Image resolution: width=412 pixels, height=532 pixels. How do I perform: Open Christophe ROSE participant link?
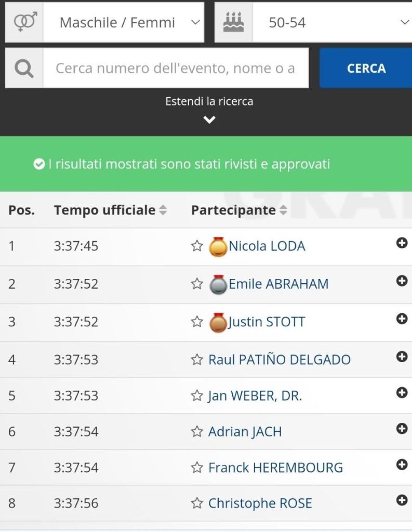pyautogui.click(x=260, y=503)
